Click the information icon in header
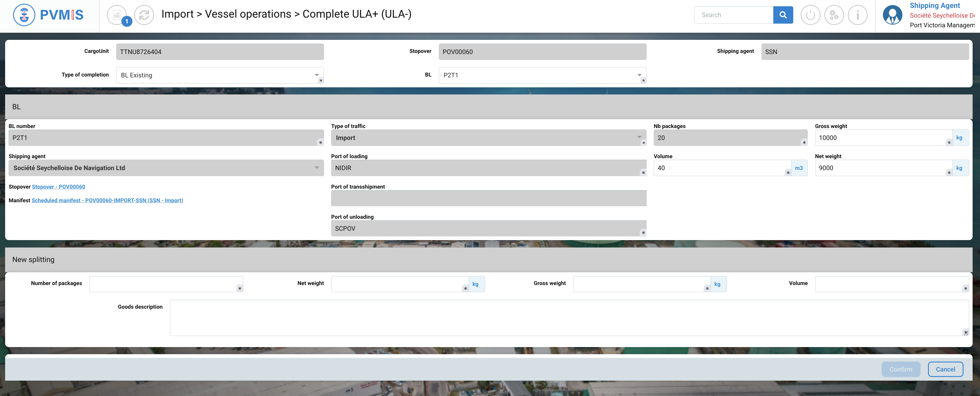This screenshot has height=396, width=980. click(857, 15)
